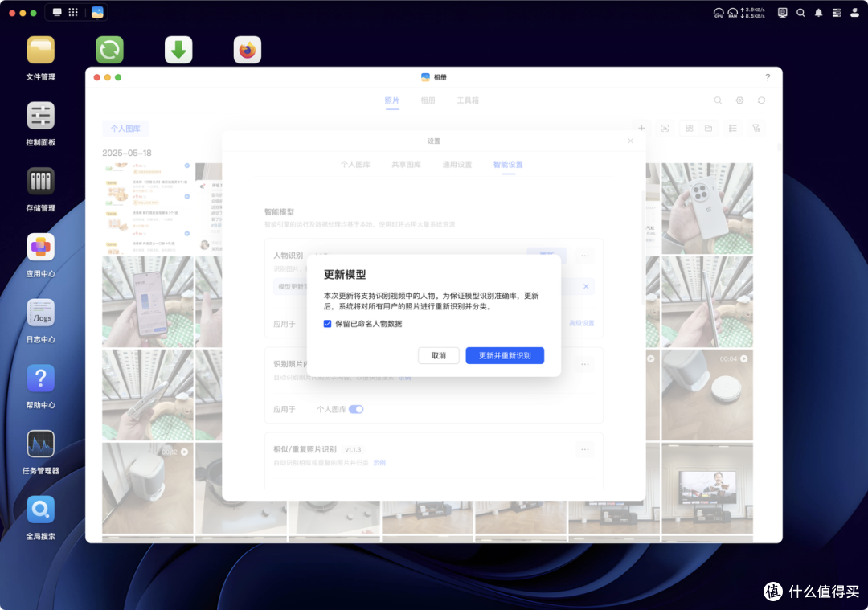Switch to the 工具箱 tab

coord(468,100)
